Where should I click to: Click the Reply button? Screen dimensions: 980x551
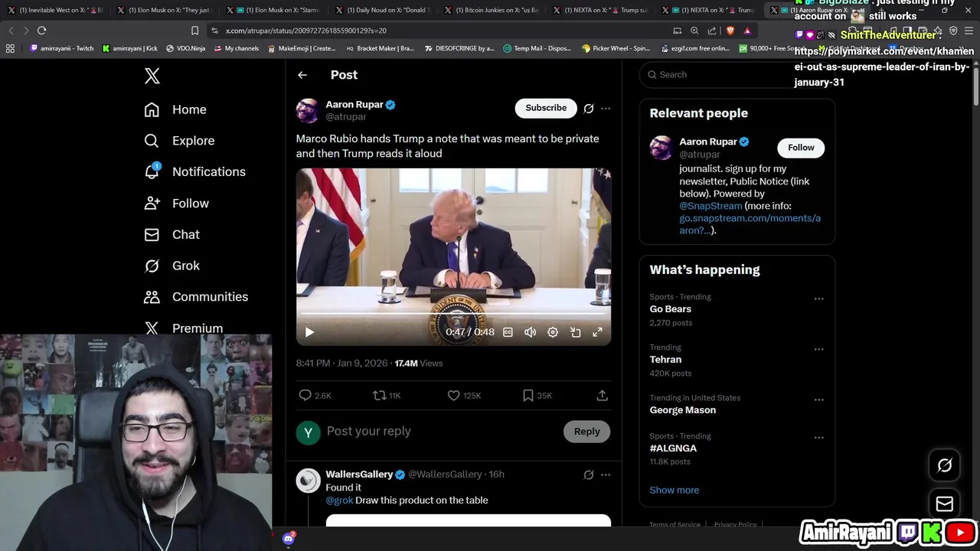pos(587,432)
